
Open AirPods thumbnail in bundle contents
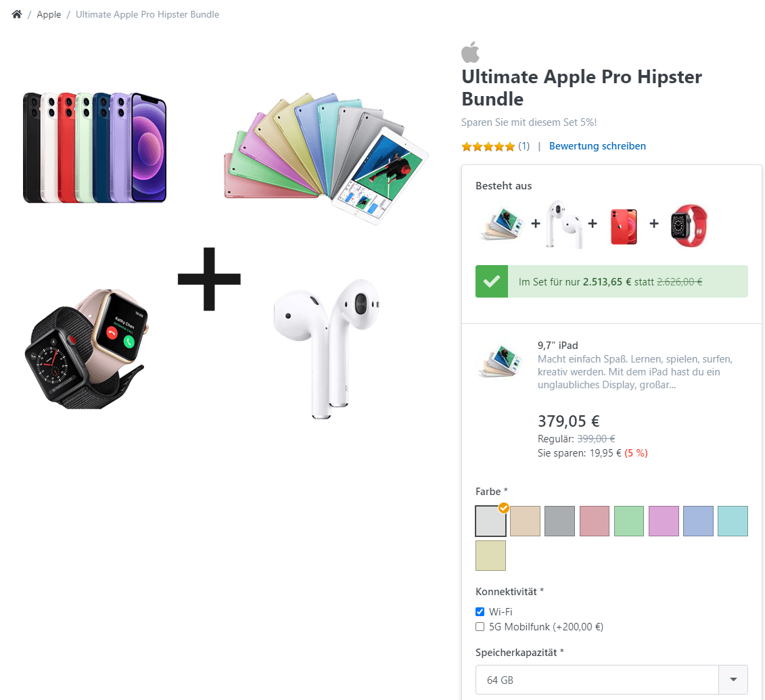pyautogui.click(x=565, y=225)
